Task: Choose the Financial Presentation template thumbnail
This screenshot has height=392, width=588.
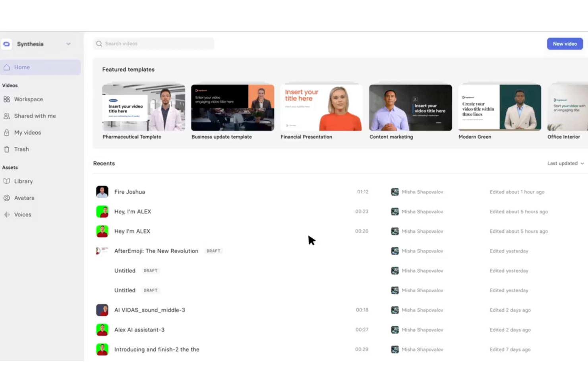Action: pos(321,108)
